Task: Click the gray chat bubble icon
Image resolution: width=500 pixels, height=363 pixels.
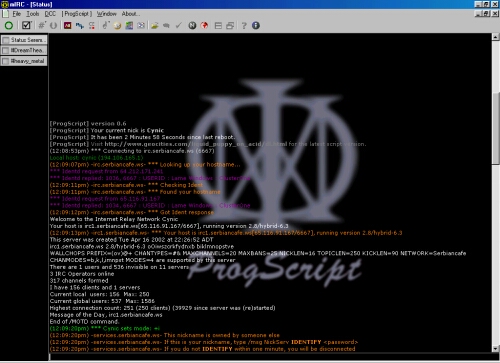Action: 166,25
